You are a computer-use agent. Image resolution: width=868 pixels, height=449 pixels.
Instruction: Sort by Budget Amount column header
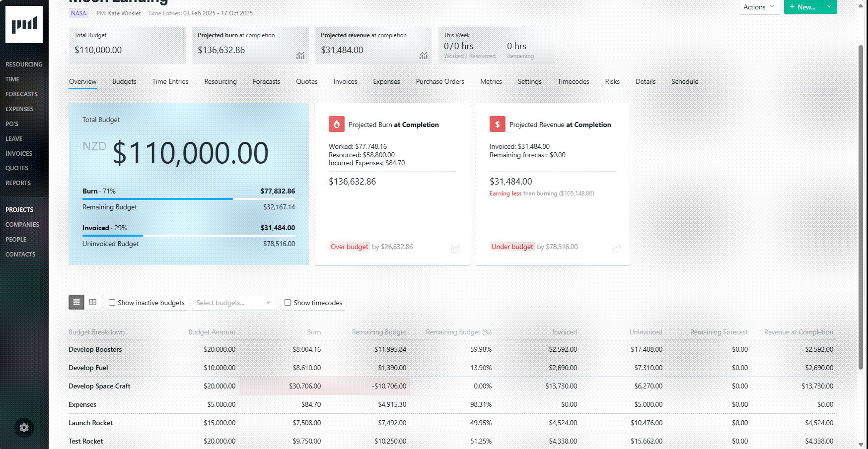pos(212,332)
